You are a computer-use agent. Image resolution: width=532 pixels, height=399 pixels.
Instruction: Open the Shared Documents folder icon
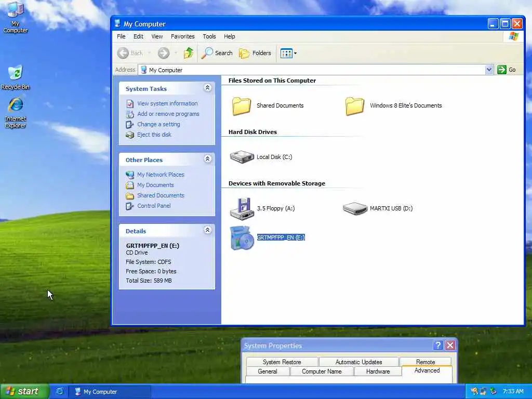242,106
